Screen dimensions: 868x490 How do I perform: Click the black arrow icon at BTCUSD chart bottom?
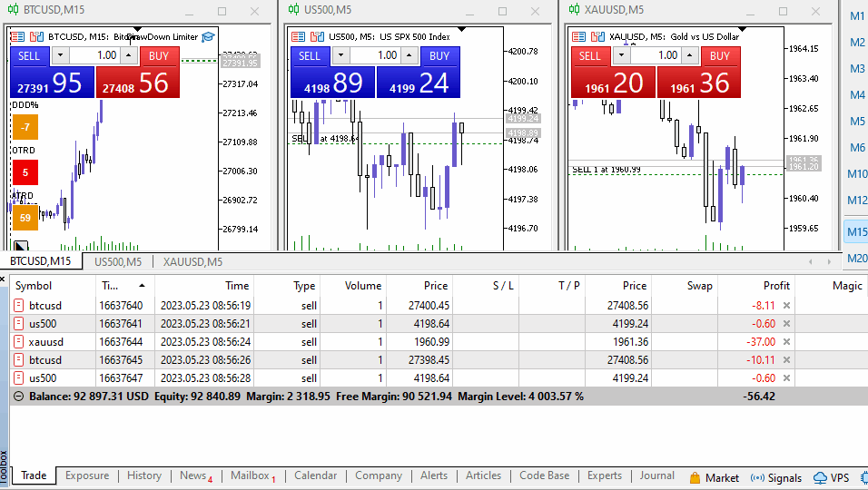[x=21, y=246]
